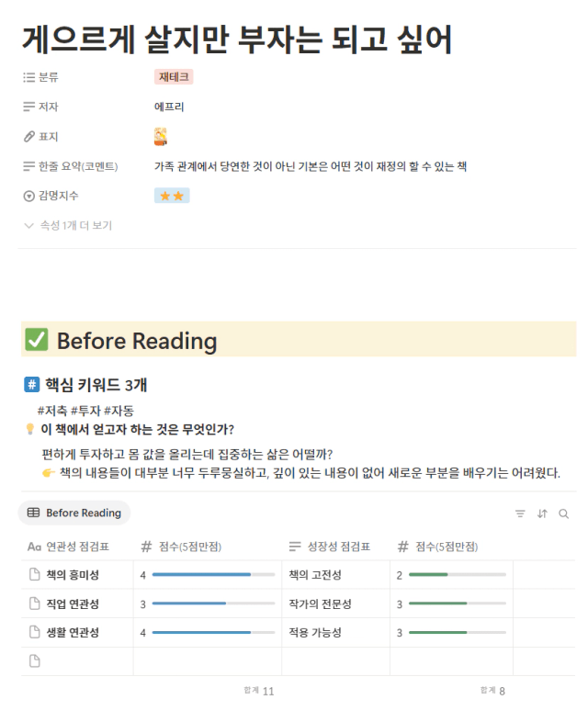Open the 재테크 category tag

(174, 77)
